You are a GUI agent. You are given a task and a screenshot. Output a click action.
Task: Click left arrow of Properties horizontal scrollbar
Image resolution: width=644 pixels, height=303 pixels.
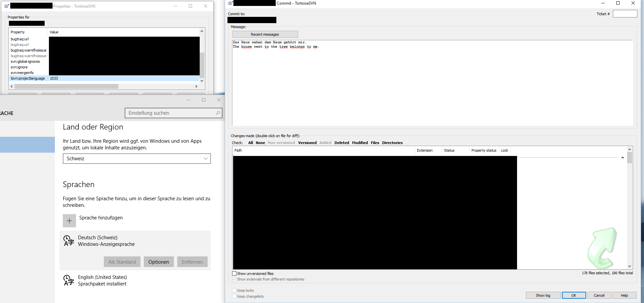(12, 86)
